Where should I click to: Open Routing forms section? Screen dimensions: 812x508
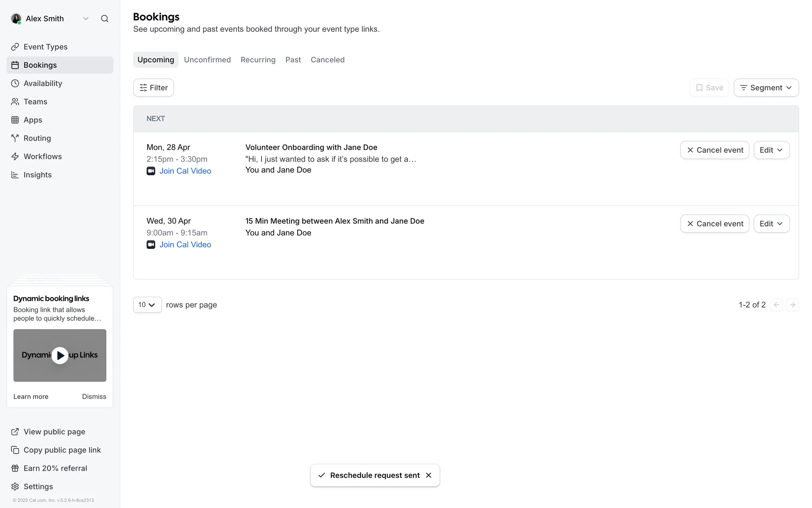[x=37, y=138]
